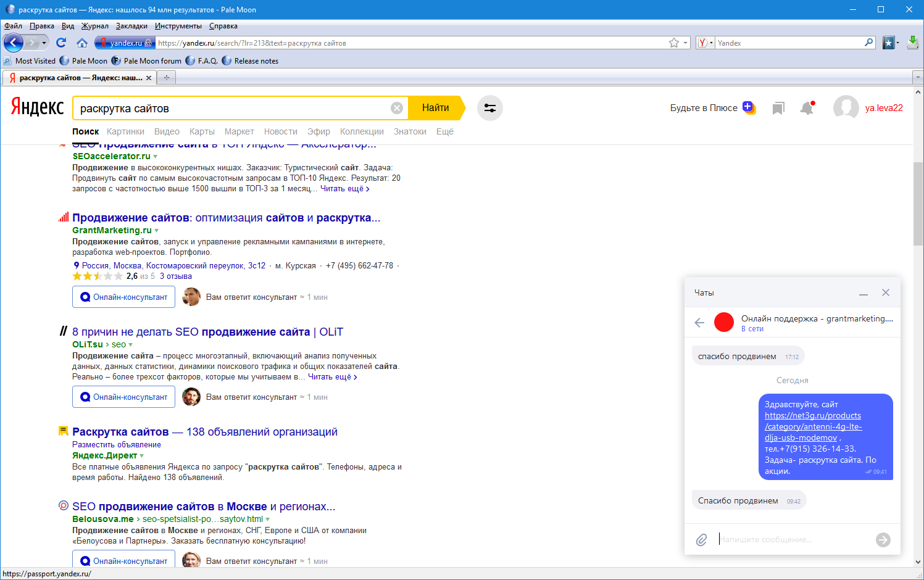Click the search magnifier in Yandex search box
This screenshot has height=580, width=924.
[x=869, y=43]
